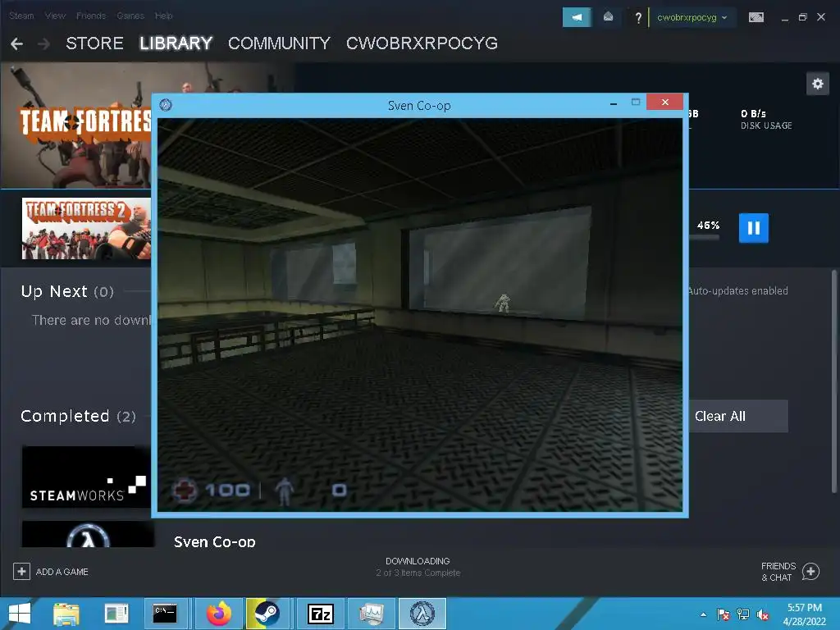Click the Steamworks completed item thumbnail

[86, 477]
